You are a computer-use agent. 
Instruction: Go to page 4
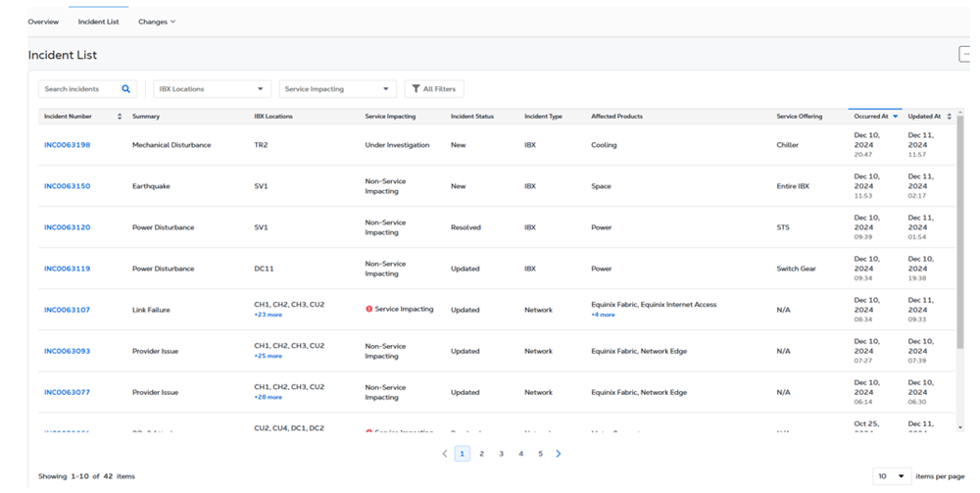520,454
